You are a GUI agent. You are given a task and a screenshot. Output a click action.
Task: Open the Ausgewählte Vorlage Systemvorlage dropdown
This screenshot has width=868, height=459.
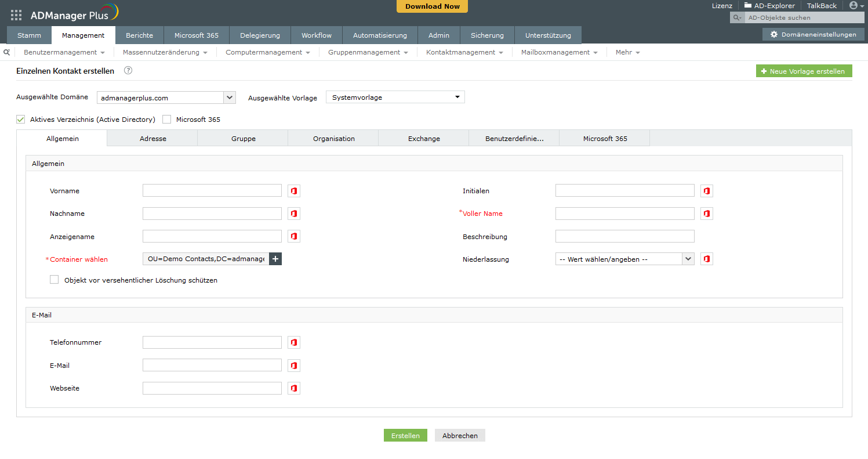[x=395, y=97]
